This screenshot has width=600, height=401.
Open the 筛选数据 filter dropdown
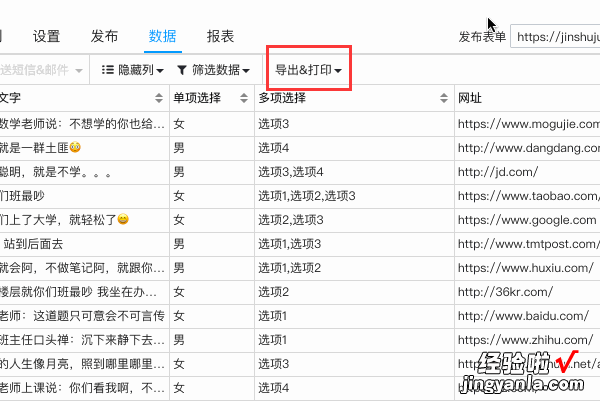[x=214, y=70]
